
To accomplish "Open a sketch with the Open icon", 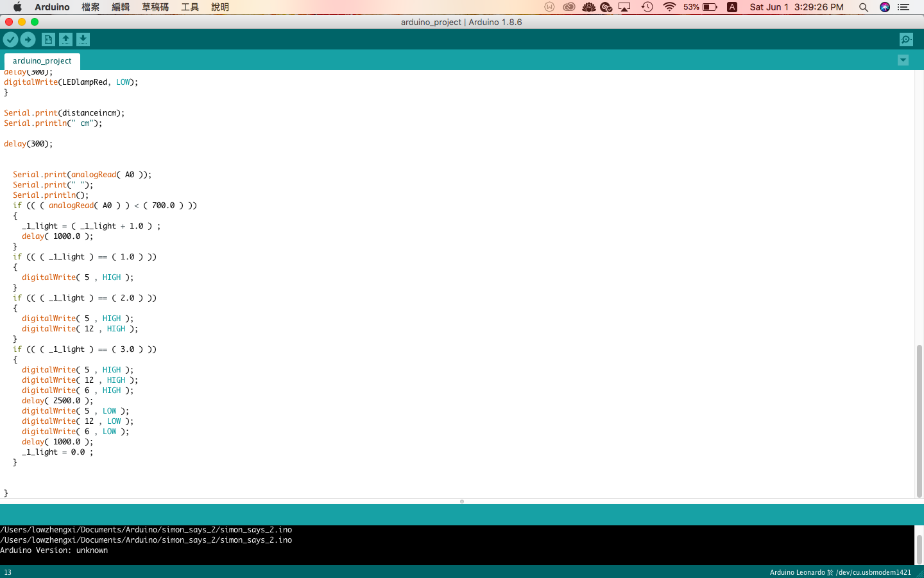I will coord(65,40).
